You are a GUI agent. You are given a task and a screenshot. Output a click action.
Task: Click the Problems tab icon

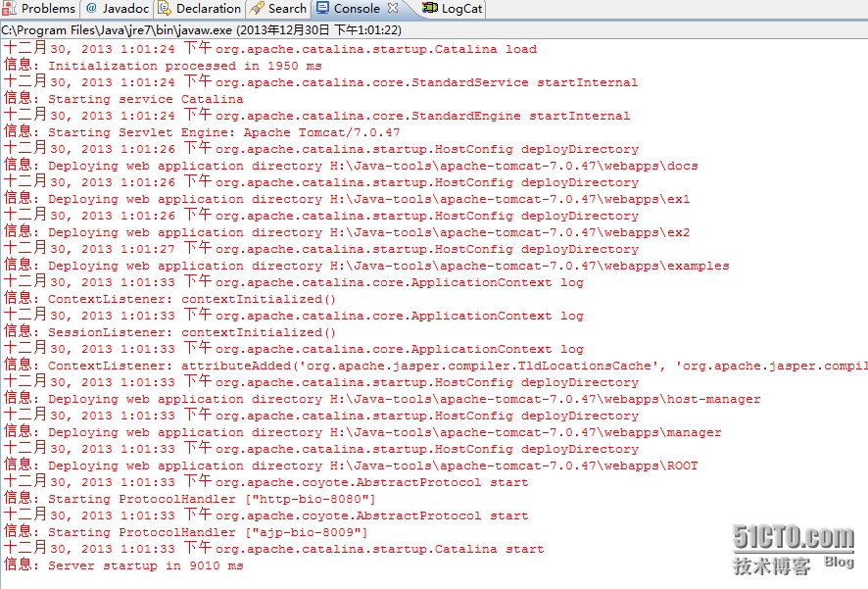[x=9, y=8]
